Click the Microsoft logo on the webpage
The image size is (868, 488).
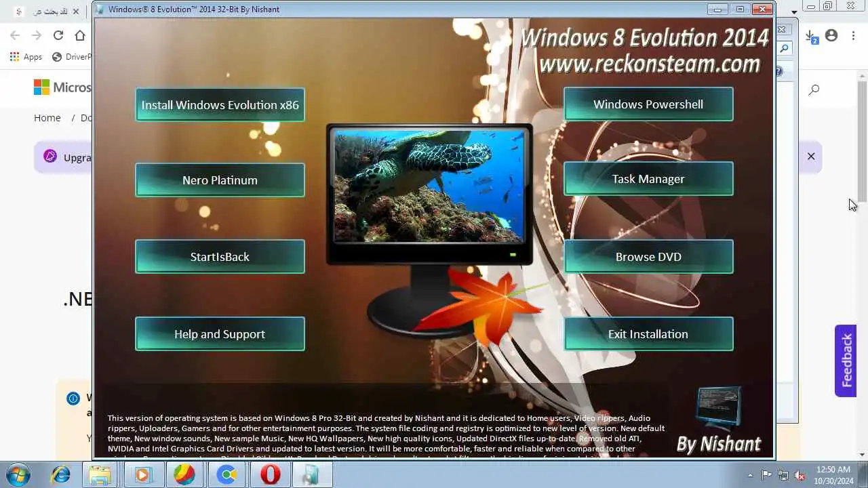pyautogui.click(x=62, y=87)
